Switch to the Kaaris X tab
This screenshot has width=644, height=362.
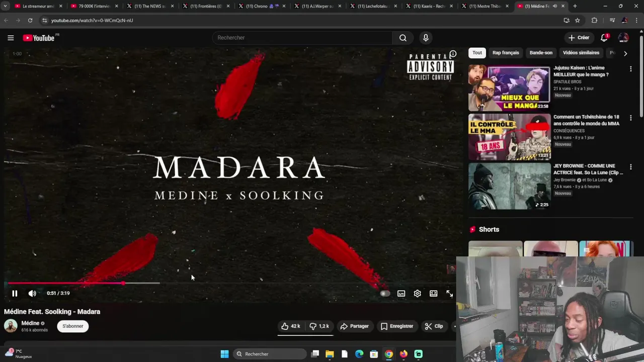tap(429, 6)
